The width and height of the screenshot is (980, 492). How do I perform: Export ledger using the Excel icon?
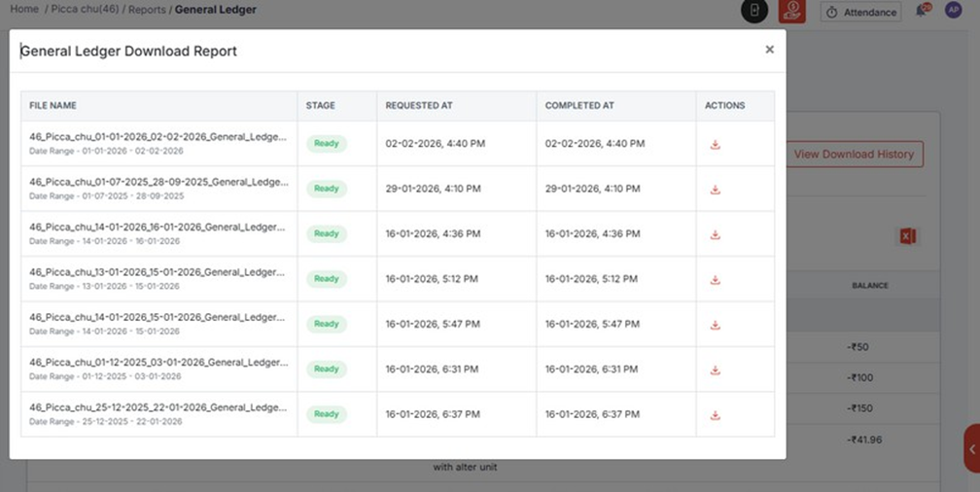[907, 235]
